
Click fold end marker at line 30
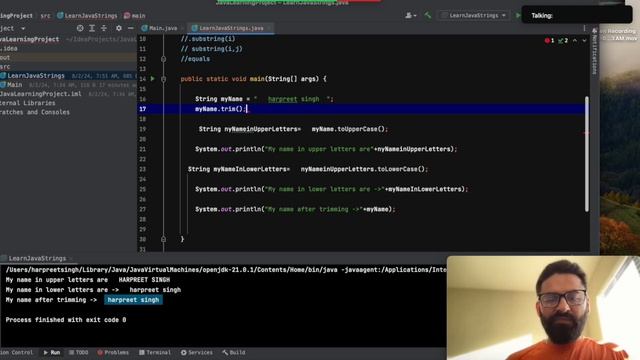tap(163, 239)
